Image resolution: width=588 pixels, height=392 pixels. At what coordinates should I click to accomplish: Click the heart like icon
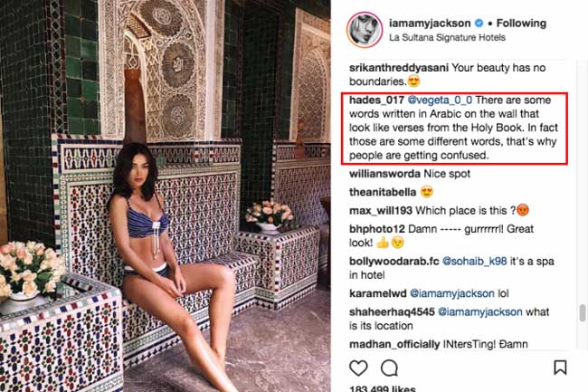click(x=358, y=368)
